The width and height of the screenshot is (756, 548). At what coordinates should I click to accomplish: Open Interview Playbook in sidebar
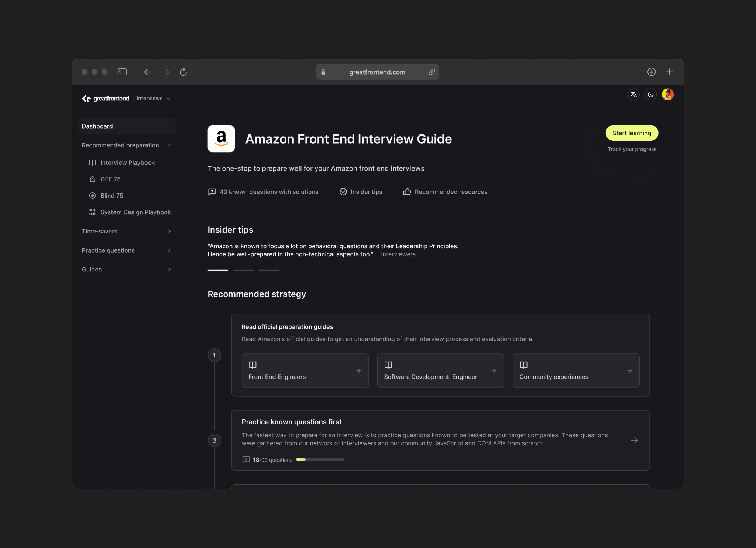[x=127, y=163]
